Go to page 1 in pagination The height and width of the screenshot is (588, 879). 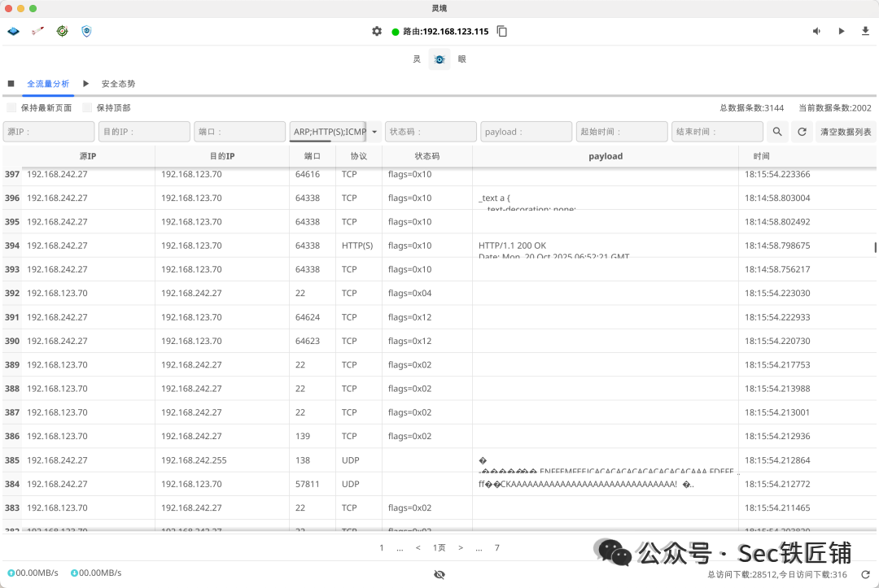(x=382, y=547)
